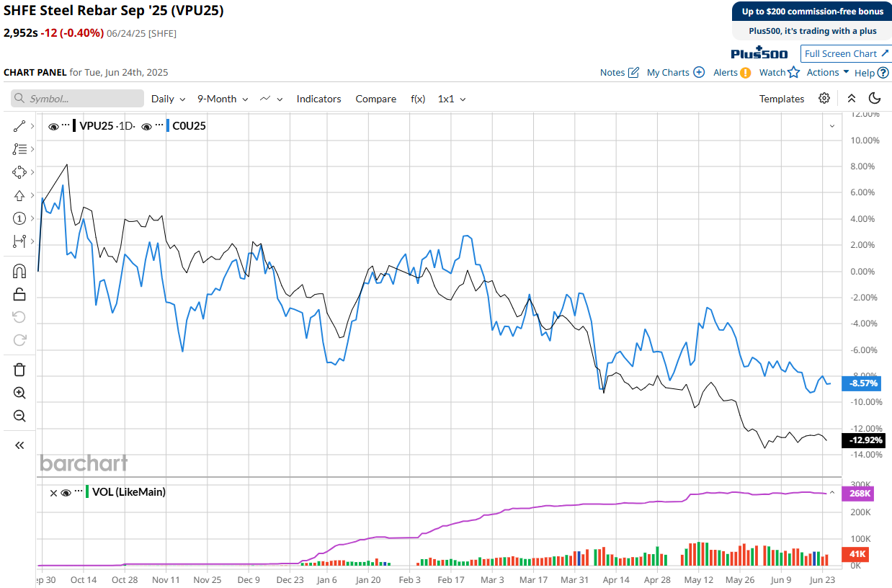Zoom in using the magnifier plus icon
The image size is (892, 588).
[19, 393]
